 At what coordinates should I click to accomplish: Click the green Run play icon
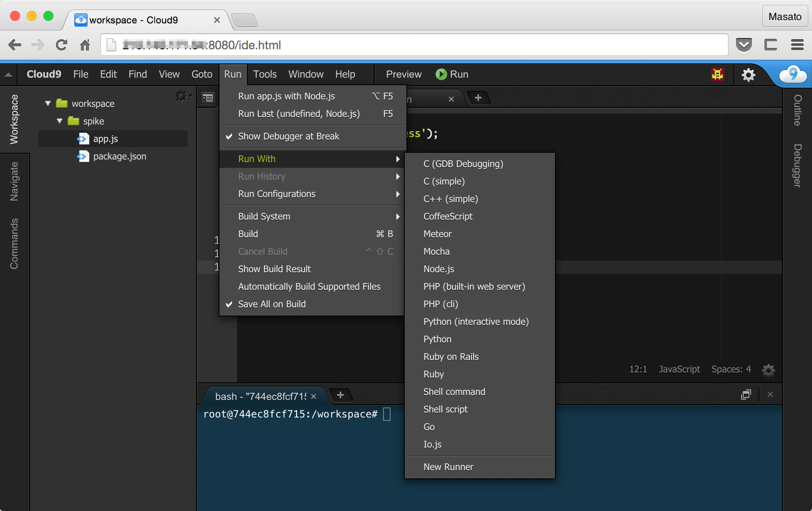click(441, 74)
